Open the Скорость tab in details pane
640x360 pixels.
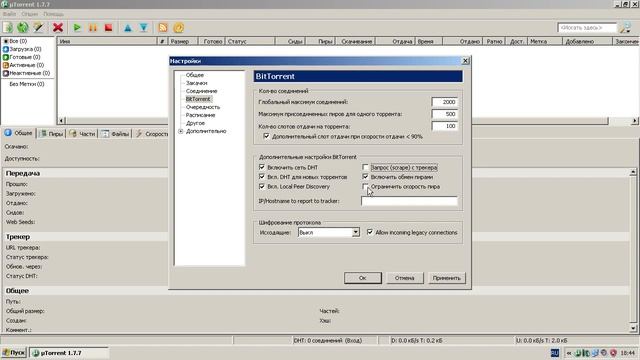click(x=151, y=133)
